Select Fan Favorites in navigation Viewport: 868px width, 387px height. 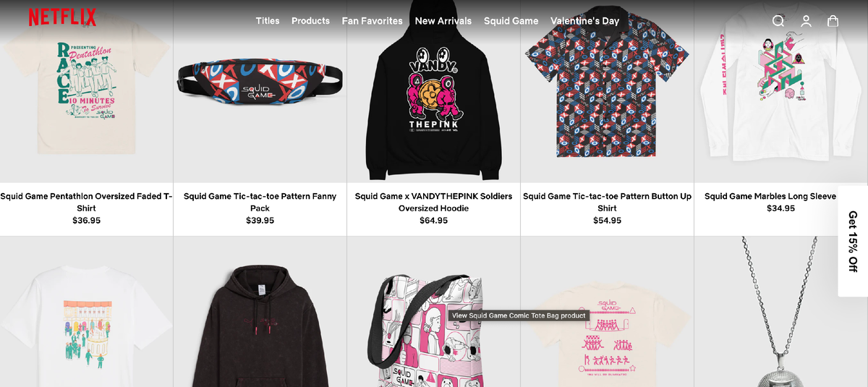click(x=373, y=21)
